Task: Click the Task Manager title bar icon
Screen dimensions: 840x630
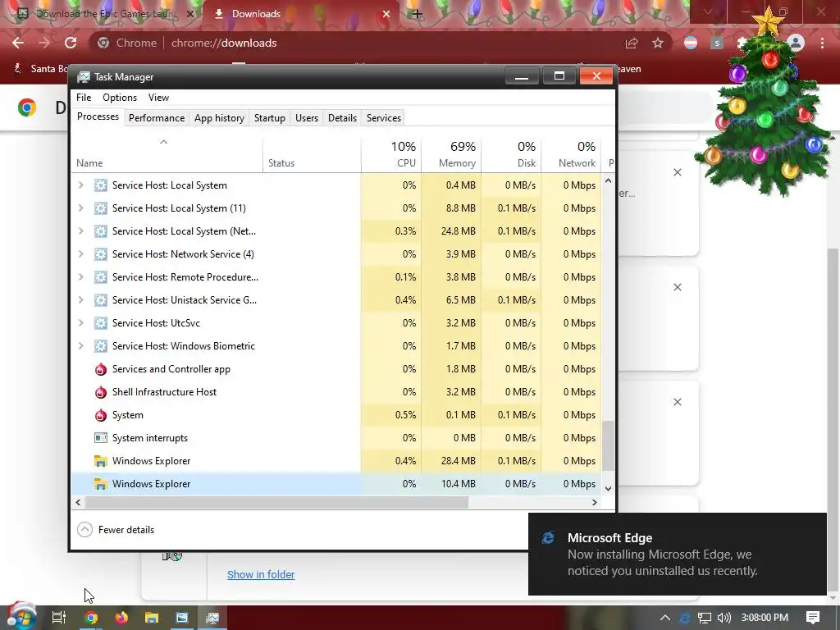Action: click(x=83, y=77)
